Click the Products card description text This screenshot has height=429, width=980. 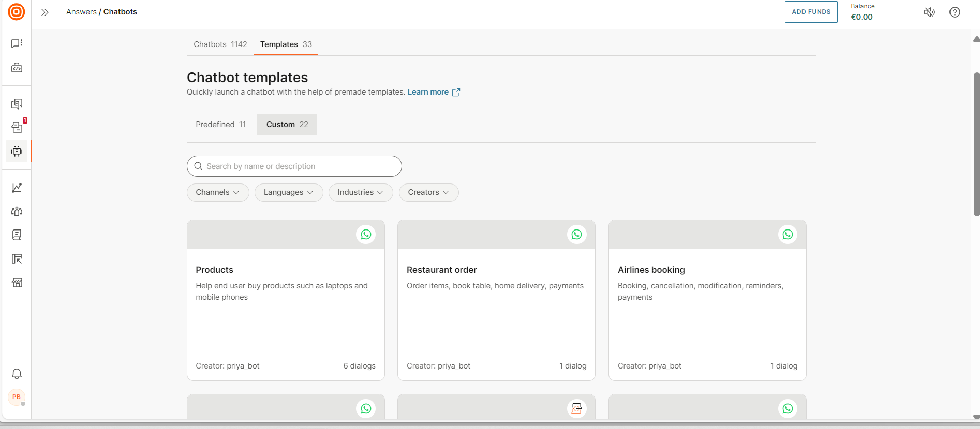pyautogui.click(x=281, y=292)
